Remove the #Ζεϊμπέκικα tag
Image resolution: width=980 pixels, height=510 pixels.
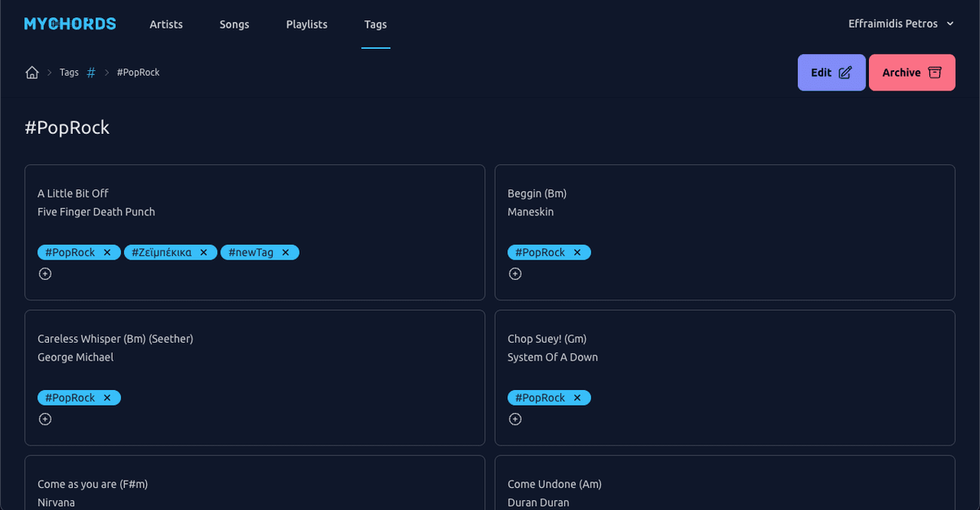pyautogui.click(x=203, y=252)
